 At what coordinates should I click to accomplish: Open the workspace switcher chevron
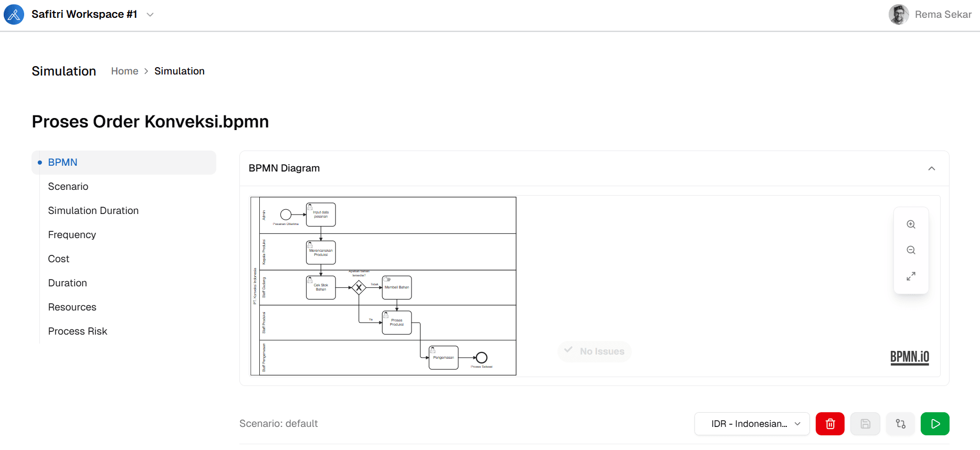pos(150,15)
